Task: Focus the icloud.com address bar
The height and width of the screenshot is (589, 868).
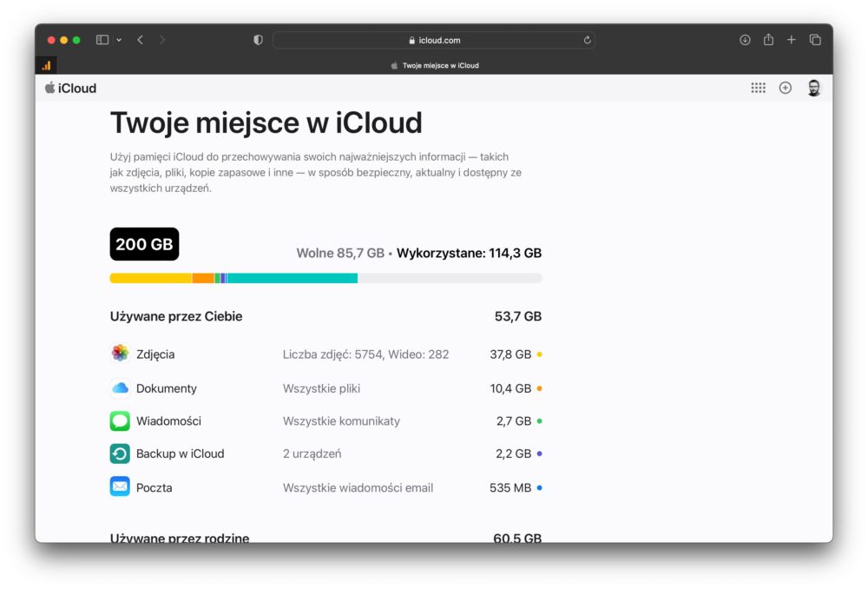Action: pyautogui.click(x=433, y=40)
